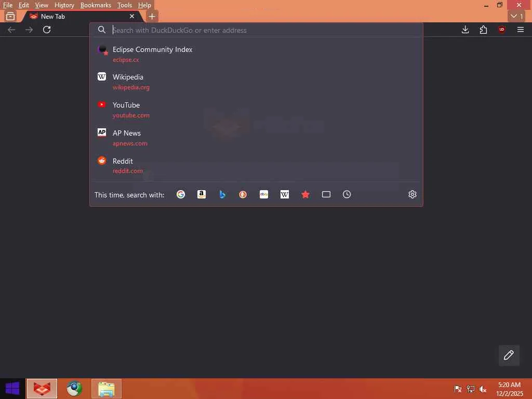Search bookmarks with the star icon
532x399 pixels.
click(x=305, y=194)
